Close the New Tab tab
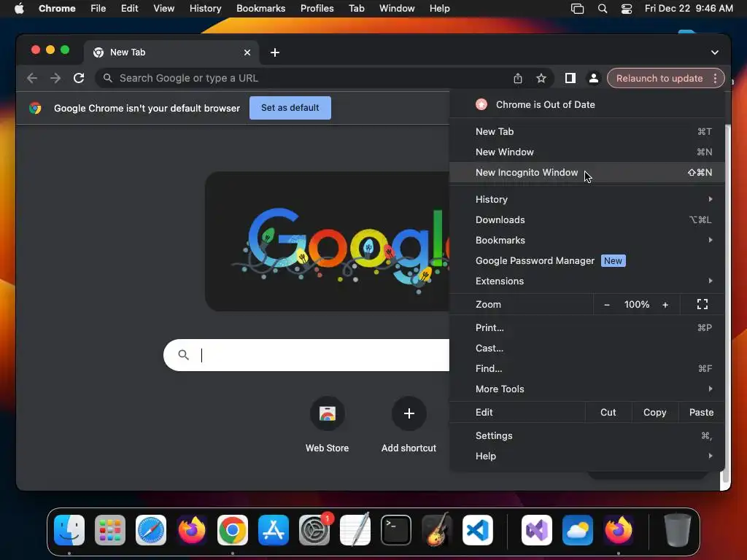747x560 pixels. pos(247,52)
